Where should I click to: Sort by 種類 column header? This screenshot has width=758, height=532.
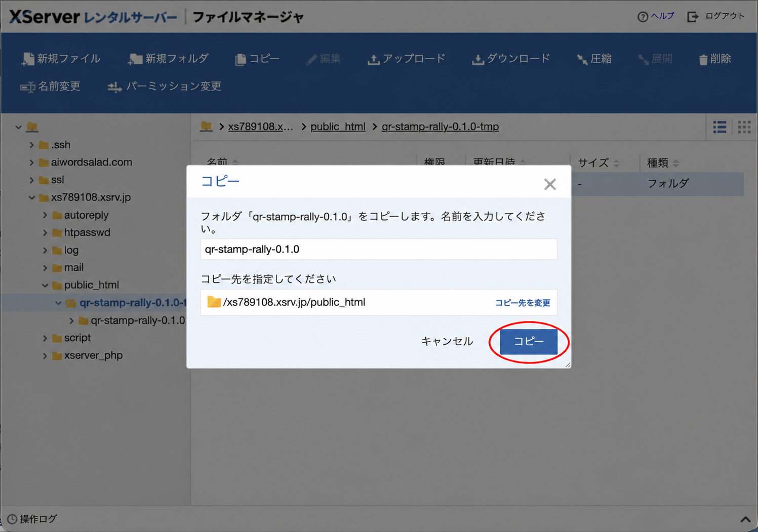click(x=663, y=163)
